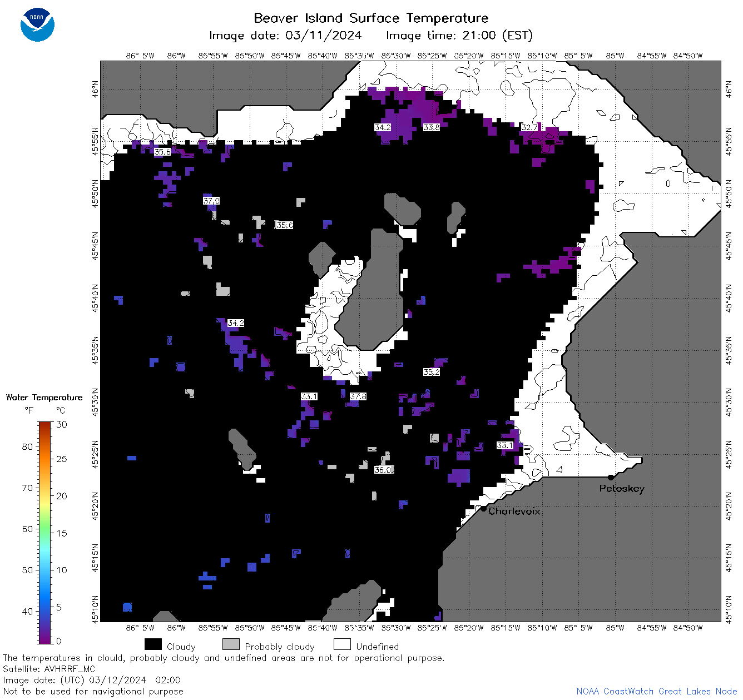
Task: Click the 34.2 label beside 33.8
Action: coord(383,127)
